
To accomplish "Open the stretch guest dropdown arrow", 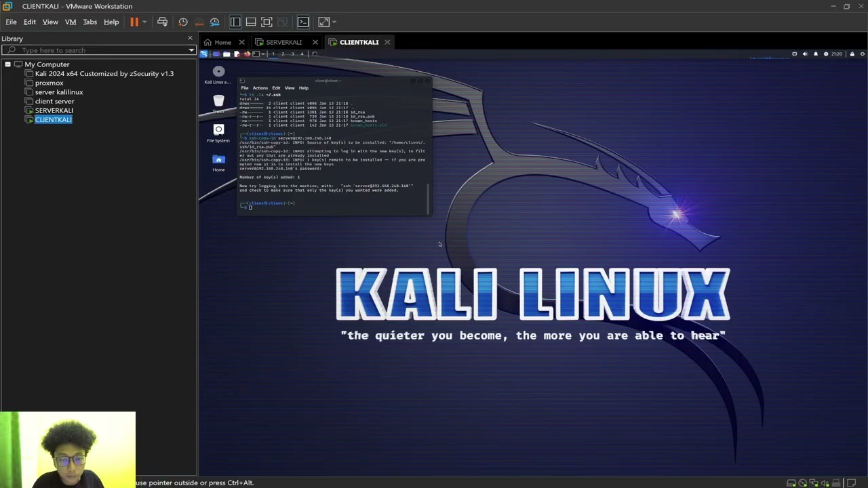I will (334, 22).
